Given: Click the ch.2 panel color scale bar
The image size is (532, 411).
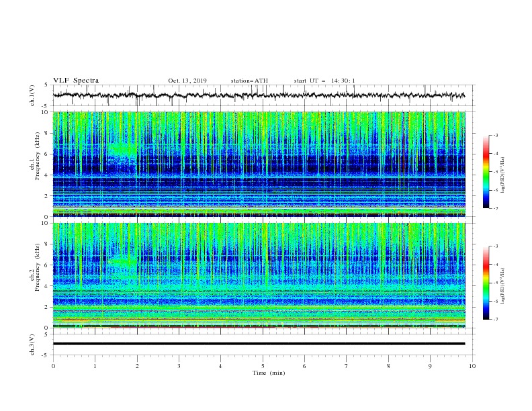Looking at the screenshot, I should coord(486,283).
